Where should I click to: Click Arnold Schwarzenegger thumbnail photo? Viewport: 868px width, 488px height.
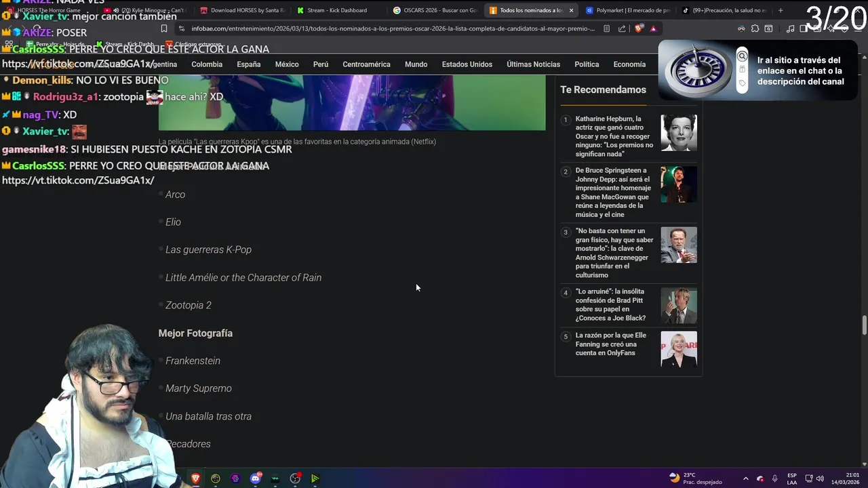(679, 245)
